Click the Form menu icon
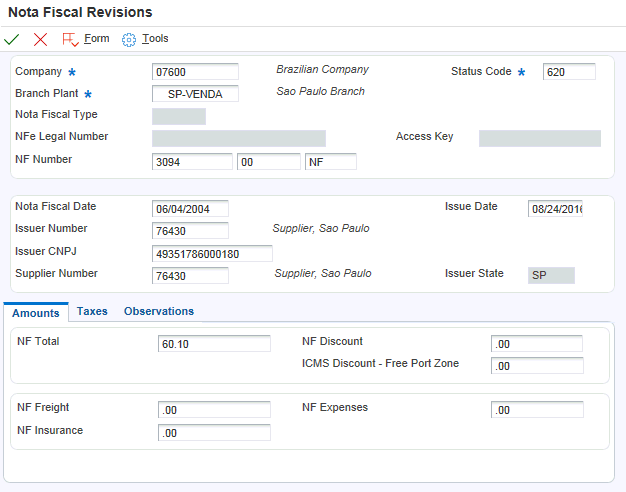The image size is (626, 492). (x=70, y=39)
